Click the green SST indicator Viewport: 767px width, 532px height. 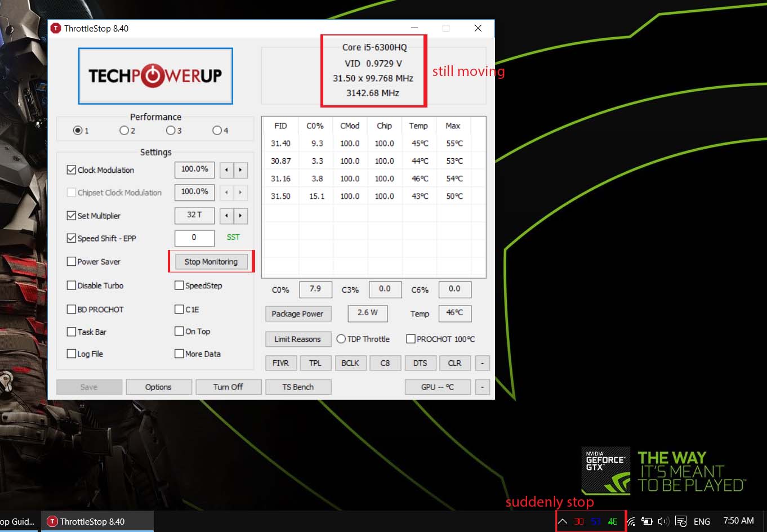[x=233, y=238]
